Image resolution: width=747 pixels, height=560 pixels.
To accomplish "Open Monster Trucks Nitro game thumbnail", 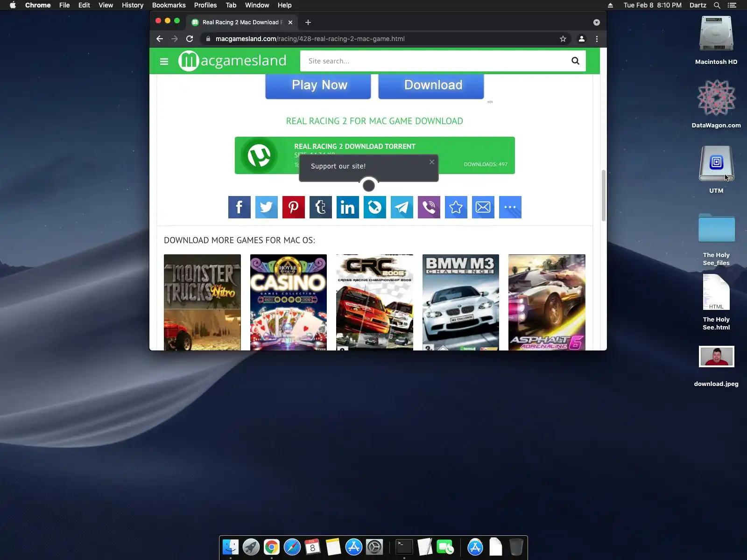I will tap(202, 302).
